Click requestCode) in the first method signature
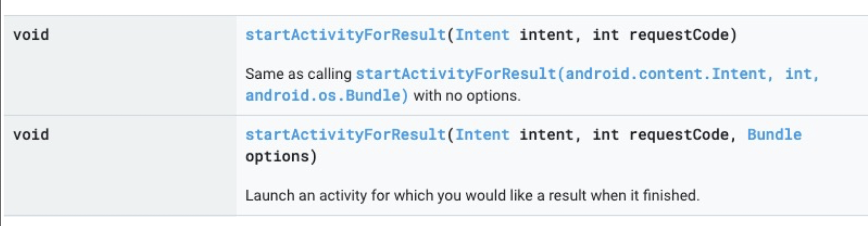868x226 pixels. click(683, 35)
